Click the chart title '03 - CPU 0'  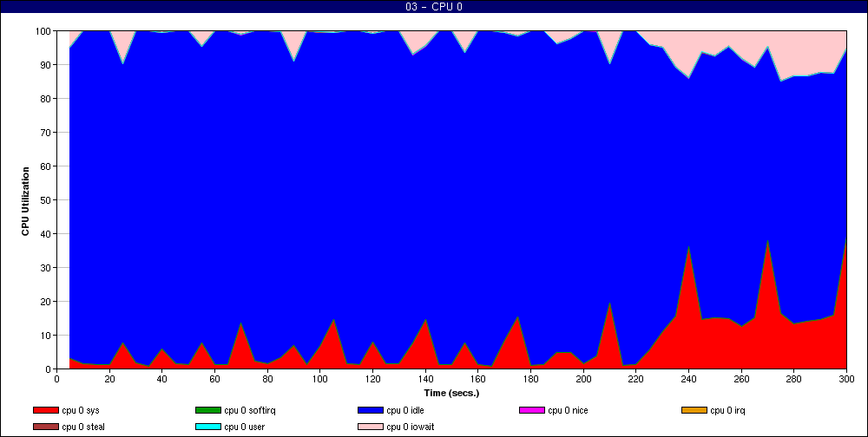[434, 7]
